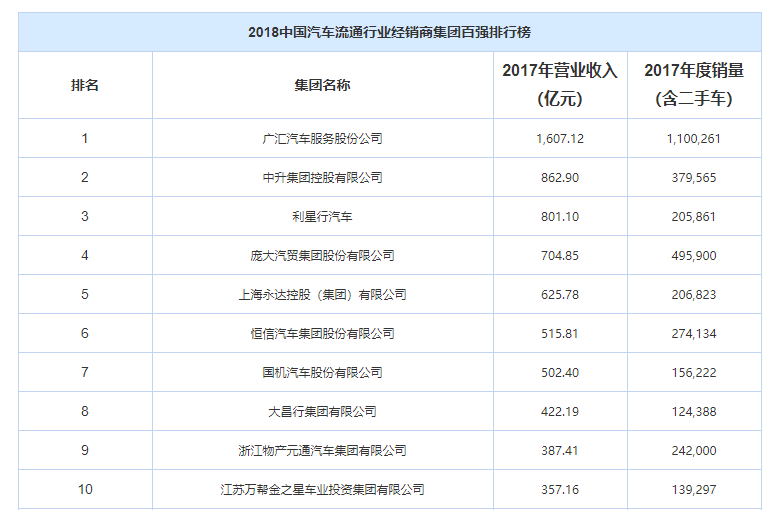Viewport: 781px width, 510px height.
Task: Click sales volume 242,000
Action: coord(694,451)
